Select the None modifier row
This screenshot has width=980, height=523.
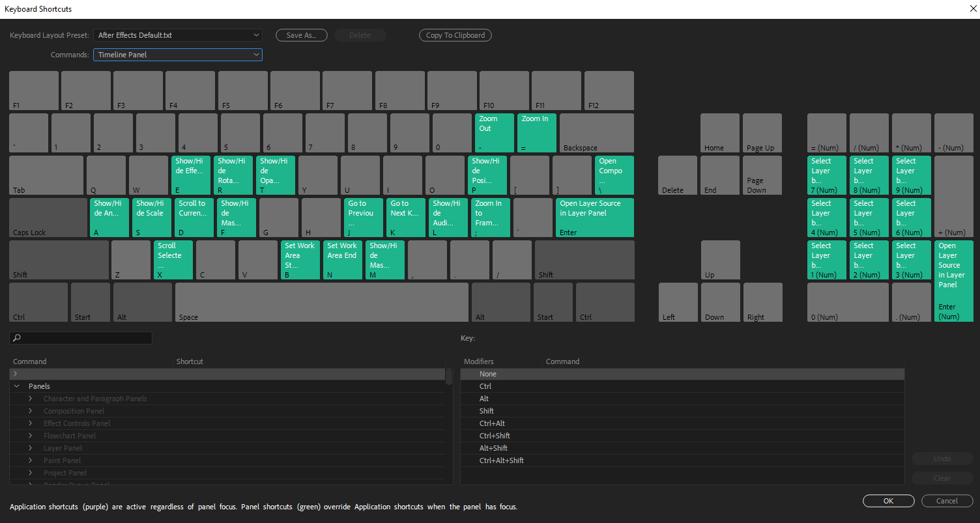point(682,374)
